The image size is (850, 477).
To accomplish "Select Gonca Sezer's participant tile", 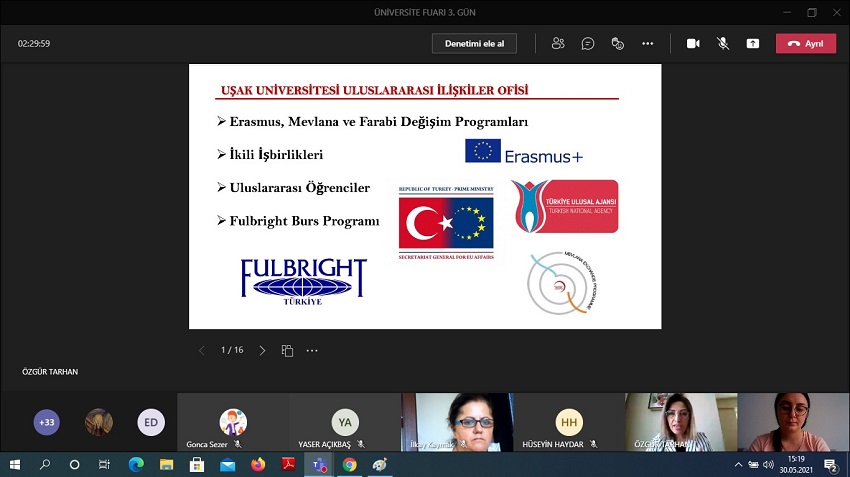I will [x=233, y=424].
